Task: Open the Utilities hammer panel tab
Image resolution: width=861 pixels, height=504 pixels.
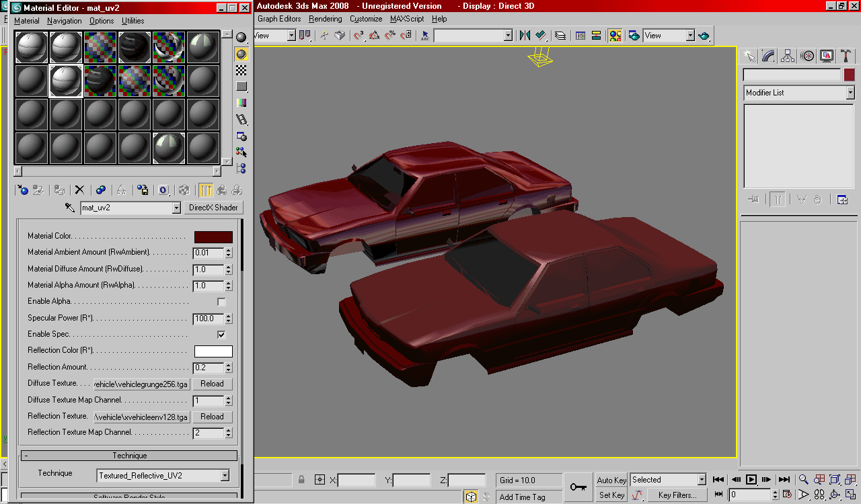Action: [x=846, y=56]
